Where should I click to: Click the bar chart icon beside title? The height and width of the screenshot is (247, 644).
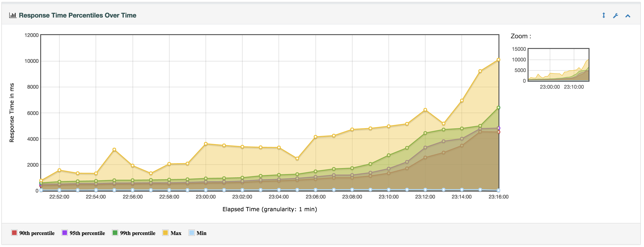pyautogui.click(x=13, y=15)
